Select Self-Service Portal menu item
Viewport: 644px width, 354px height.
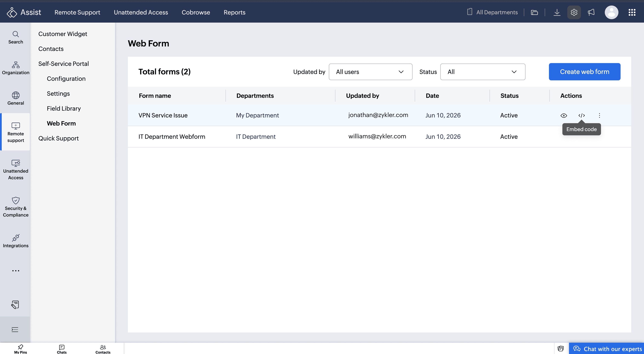click(64, 64)
